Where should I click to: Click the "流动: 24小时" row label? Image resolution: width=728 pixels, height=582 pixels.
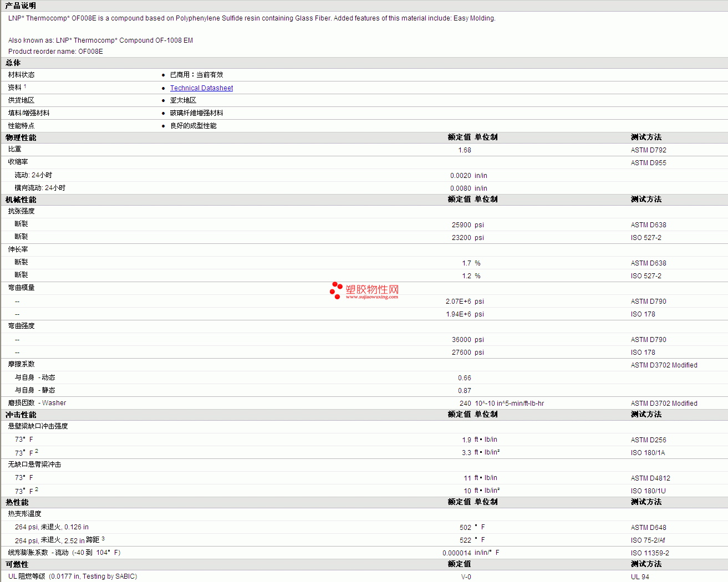click(x=33, y=175)
